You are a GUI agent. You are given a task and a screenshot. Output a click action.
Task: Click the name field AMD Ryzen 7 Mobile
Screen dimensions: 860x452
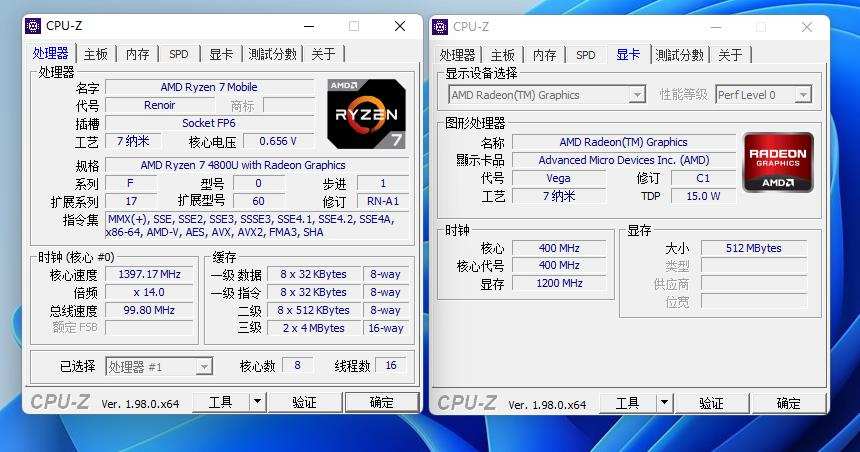click(x=210, y=87)
